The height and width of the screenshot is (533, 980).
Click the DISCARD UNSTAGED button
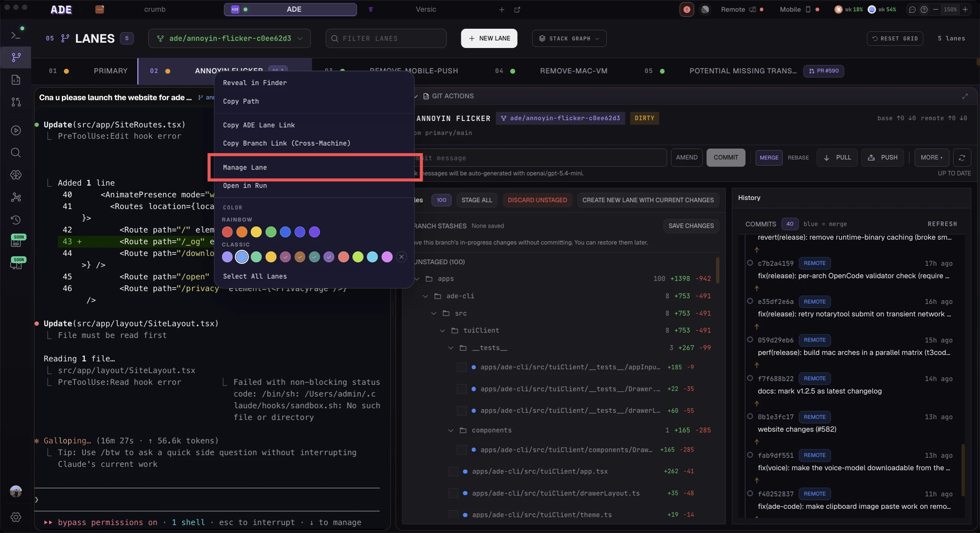(x=537, y=200)
